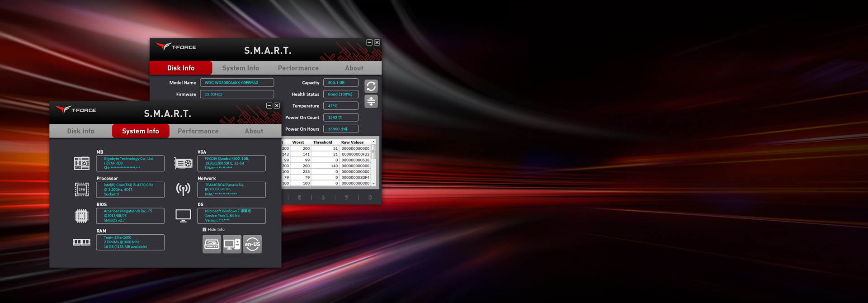Click Health Status field Good (100%)
868x303 pixels.
tap(341, 94)
